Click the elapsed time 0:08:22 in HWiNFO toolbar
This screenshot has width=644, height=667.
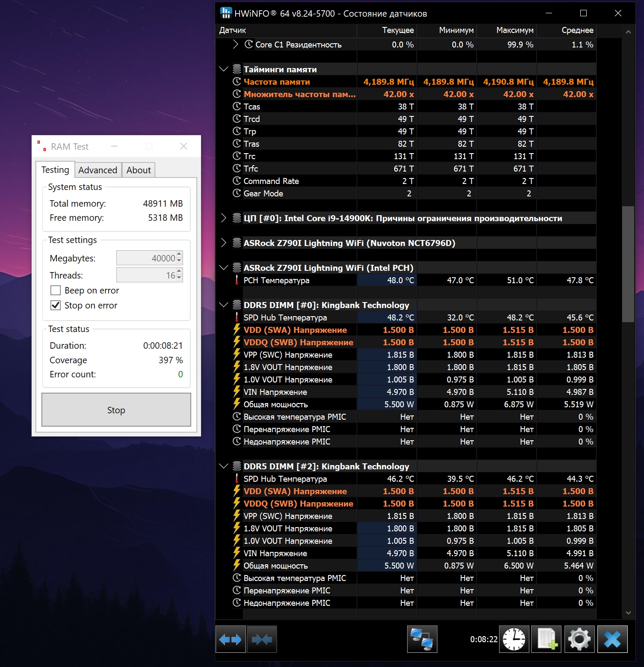[x=484, y=639]
